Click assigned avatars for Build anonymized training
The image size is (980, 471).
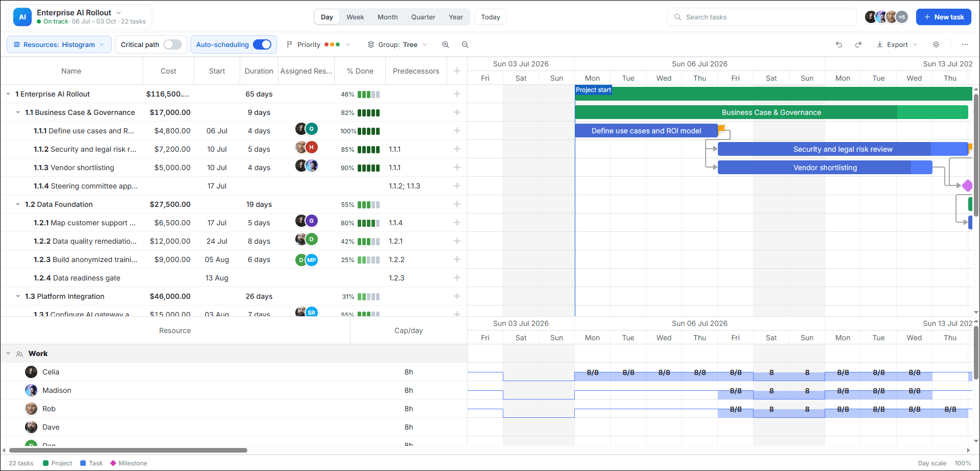[307, 260]
